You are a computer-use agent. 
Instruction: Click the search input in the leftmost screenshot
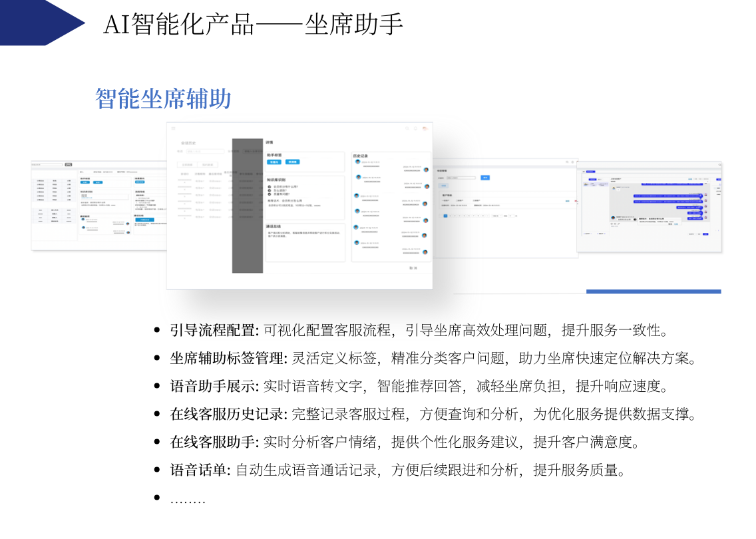pyautogui.click(x=47, y=164)
